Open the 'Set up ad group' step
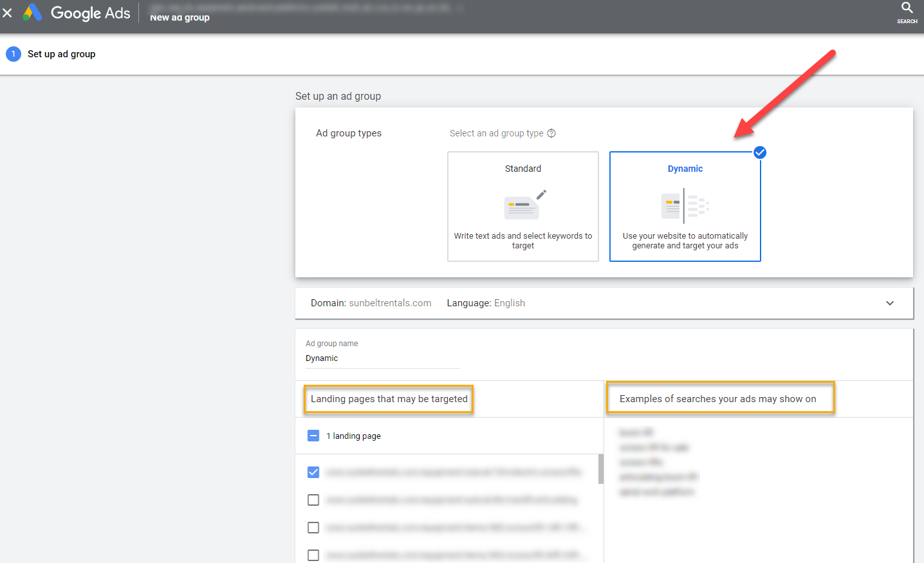The image size is (924, 563). click(x=61, y=54)
